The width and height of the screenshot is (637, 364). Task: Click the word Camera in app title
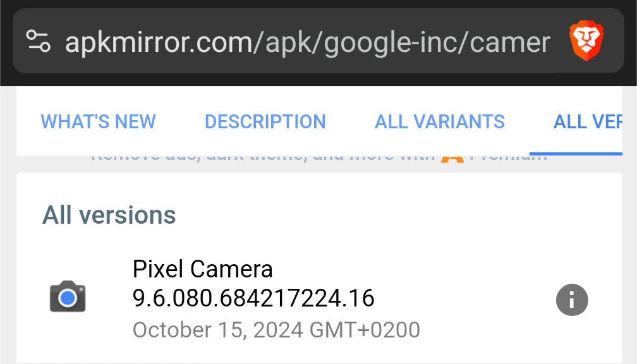pos(231,269)
